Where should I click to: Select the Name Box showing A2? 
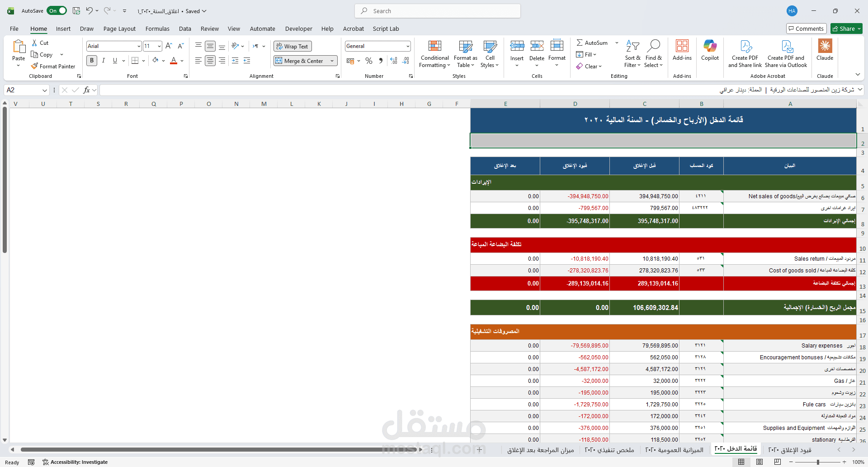click(23, 90)
